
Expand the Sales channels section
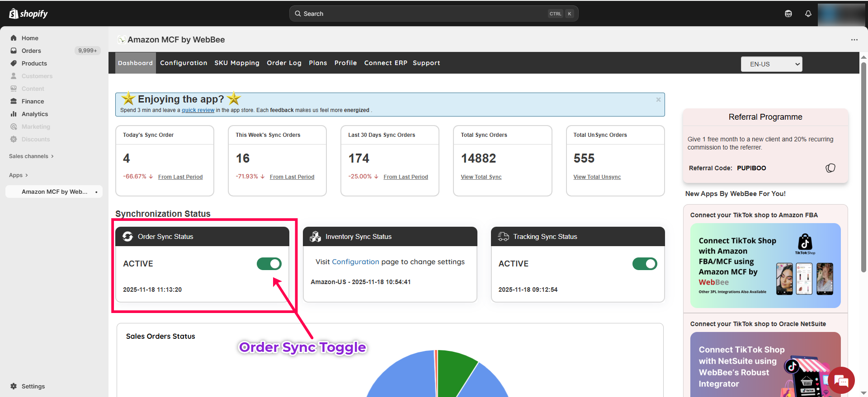point(31,156)
